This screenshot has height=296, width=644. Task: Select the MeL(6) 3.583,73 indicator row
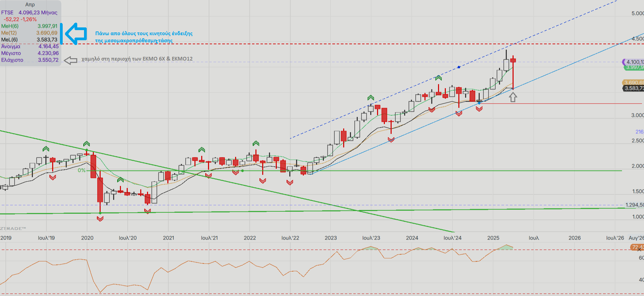29,40
